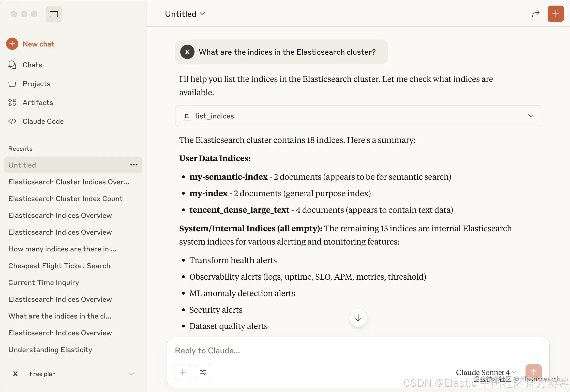Screen dimensions: 570x392
Task: Open Understanding Elasticity chat
Action: pos(50,350)
